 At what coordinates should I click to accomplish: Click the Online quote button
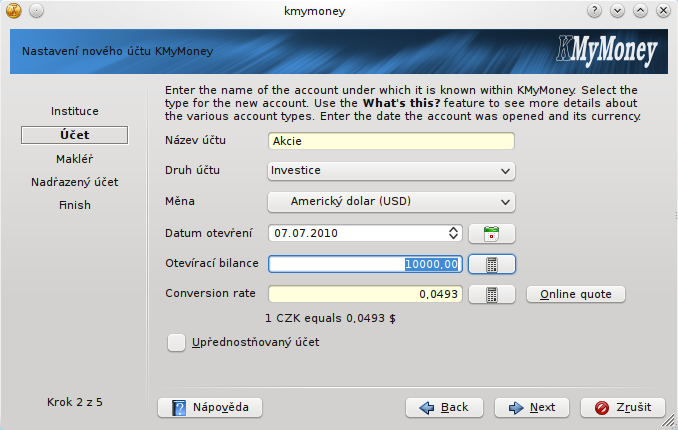[x=576, y=294]
